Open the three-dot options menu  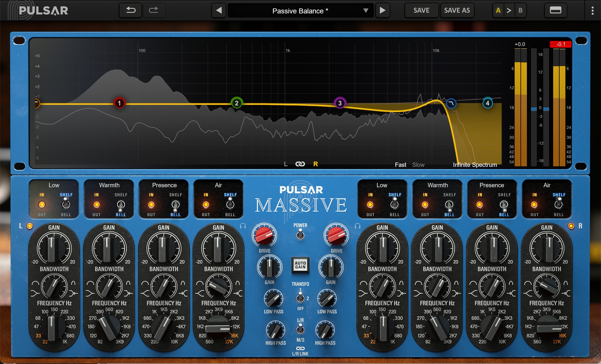592,11
